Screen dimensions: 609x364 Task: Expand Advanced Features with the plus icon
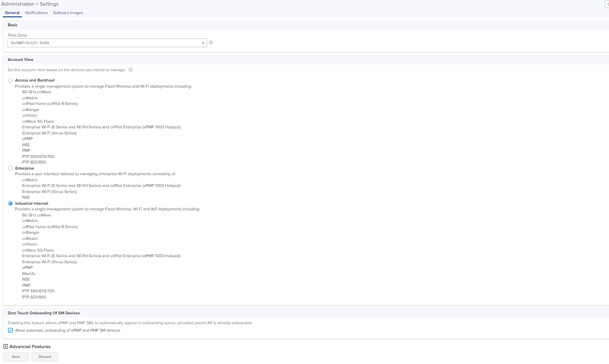coord(6,347)
